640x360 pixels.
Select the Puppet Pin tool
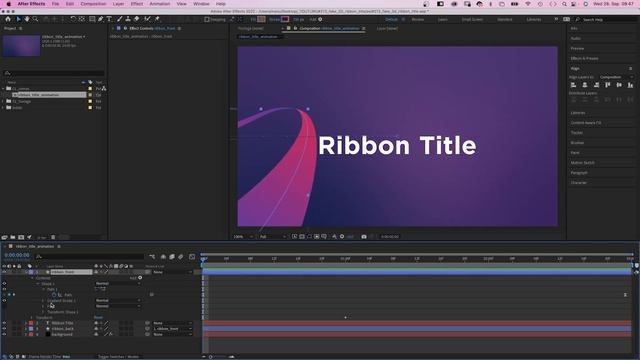click(157, 19)
